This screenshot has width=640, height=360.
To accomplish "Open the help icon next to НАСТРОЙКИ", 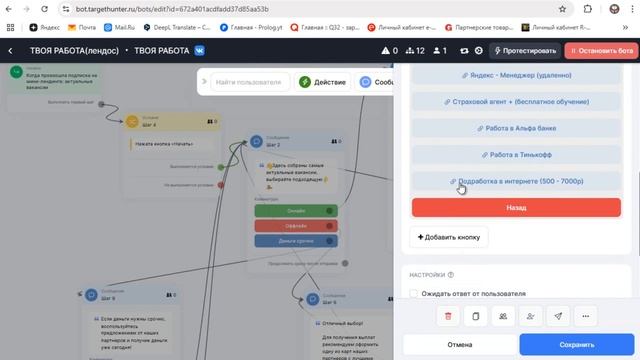I will click(x=451, y=275).
